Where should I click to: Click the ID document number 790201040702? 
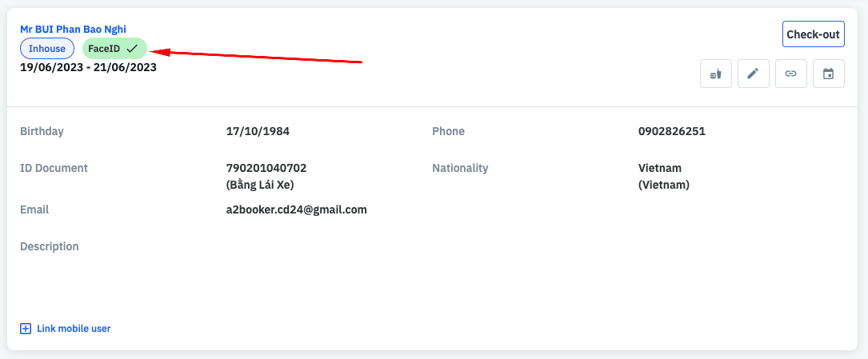tap(266, 168)
